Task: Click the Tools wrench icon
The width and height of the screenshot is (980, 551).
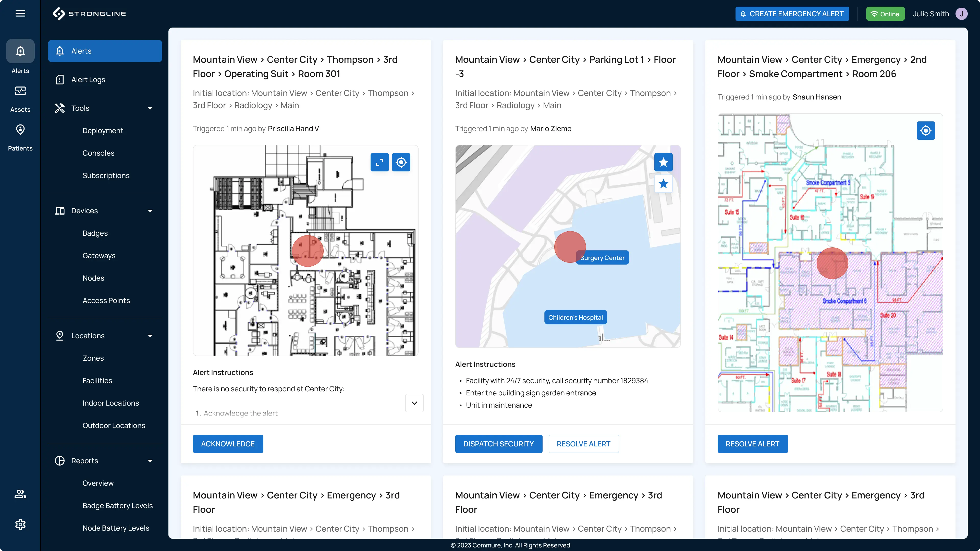Action: click(x=60, y=108)
